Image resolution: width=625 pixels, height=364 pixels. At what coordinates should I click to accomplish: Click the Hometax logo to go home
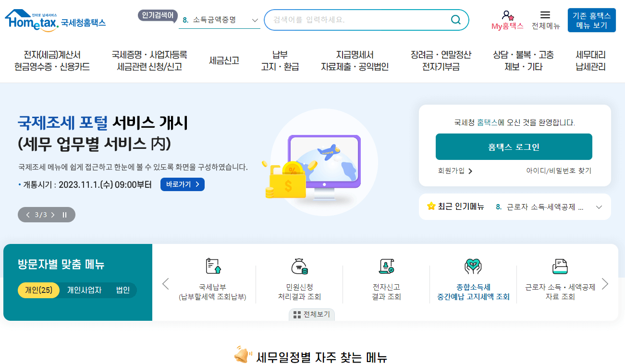coord(54,20)
